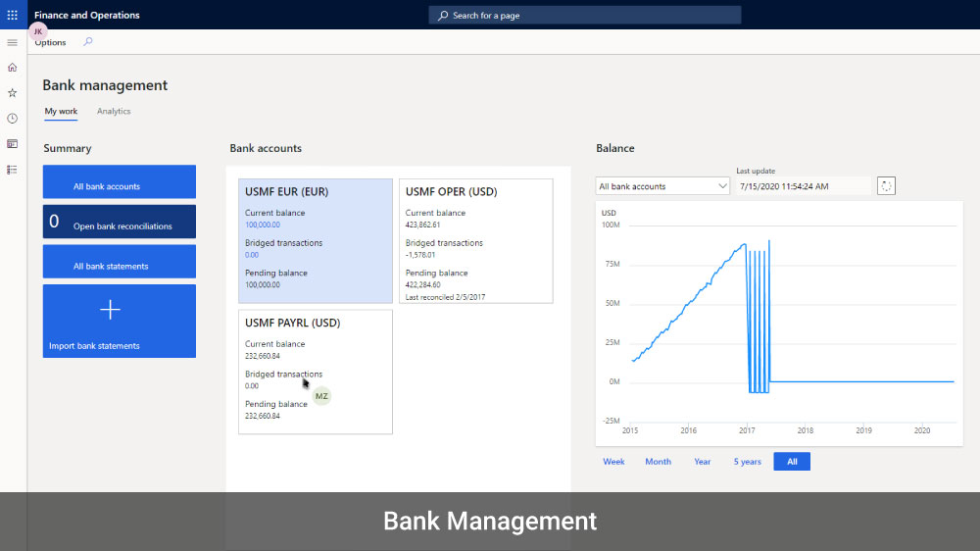The image size is (980, 551).
Task: Click the plus icon on Import tile
Action: pos(110,310)
